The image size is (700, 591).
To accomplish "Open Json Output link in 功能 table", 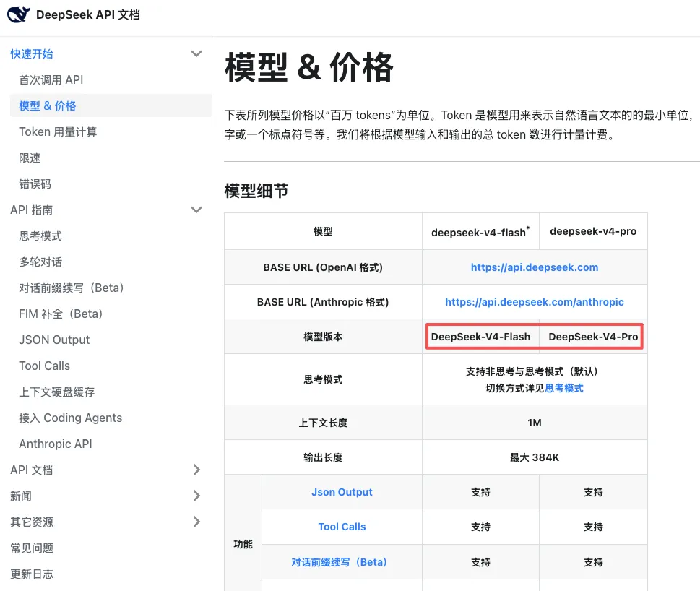I will [342, 492].
